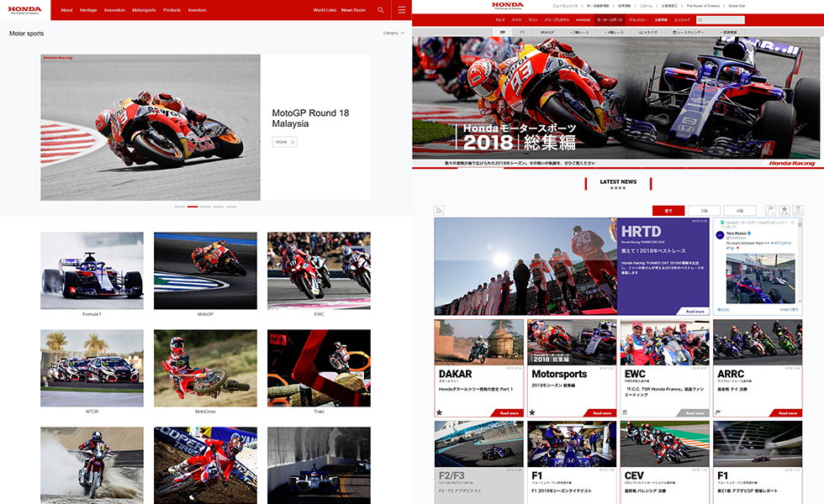Click the small icon at bottom of EWC news card
The width and height of the screenshot is (824, 504).
pyautogui.click(x=625, y=412)
